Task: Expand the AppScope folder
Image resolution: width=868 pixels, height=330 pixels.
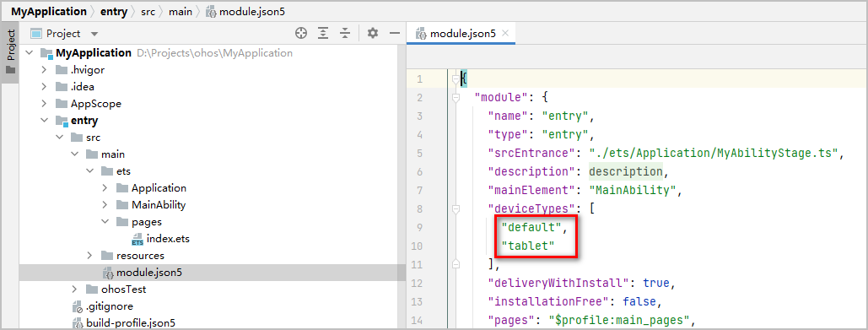Action: [44, 104]
